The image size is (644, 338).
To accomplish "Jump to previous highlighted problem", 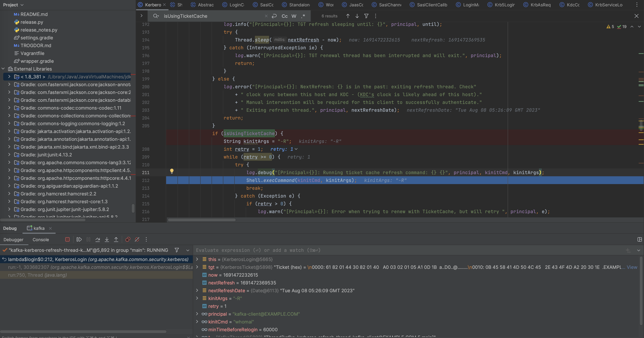I will click(632, 26).
